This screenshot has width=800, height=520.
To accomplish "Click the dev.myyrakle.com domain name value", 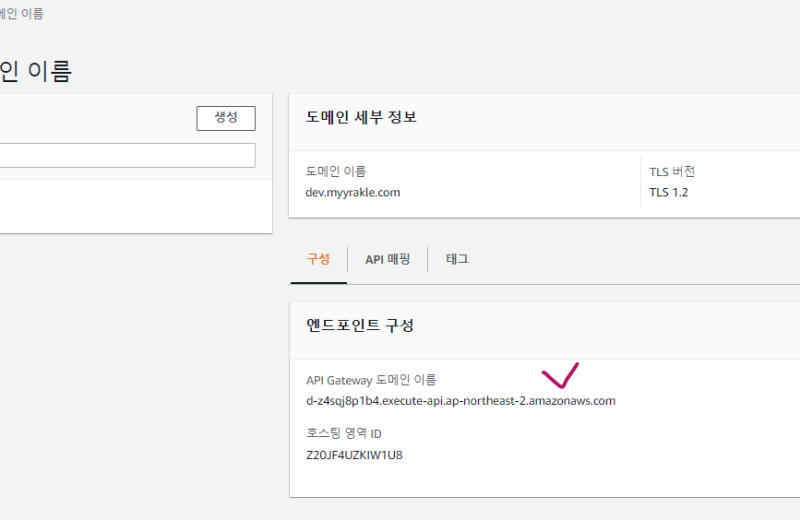I will [352, 192].
